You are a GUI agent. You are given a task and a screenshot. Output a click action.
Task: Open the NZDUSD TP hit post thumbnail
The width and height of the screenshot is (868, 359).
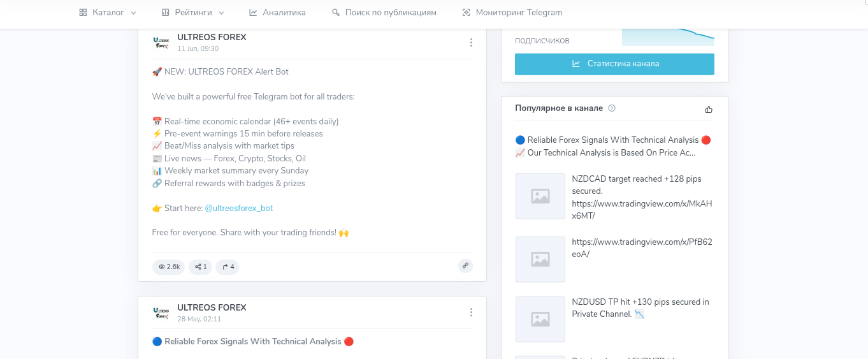tap(540, 319)
